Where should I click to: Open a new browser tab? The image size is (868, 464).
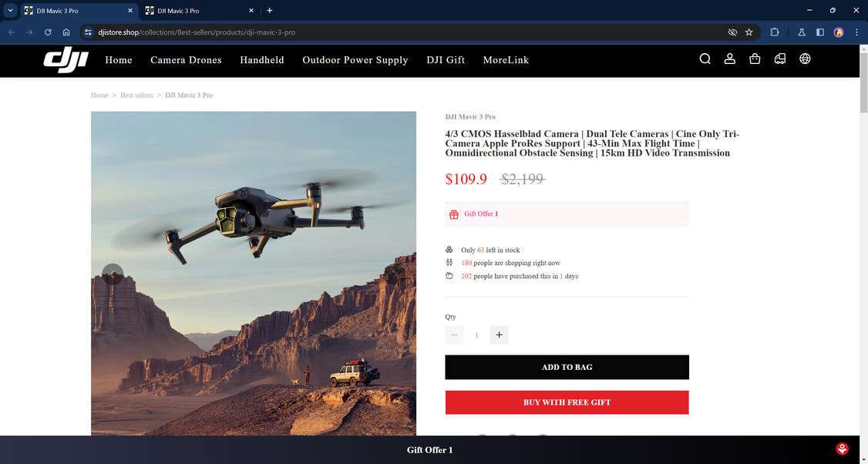(269, 11)
